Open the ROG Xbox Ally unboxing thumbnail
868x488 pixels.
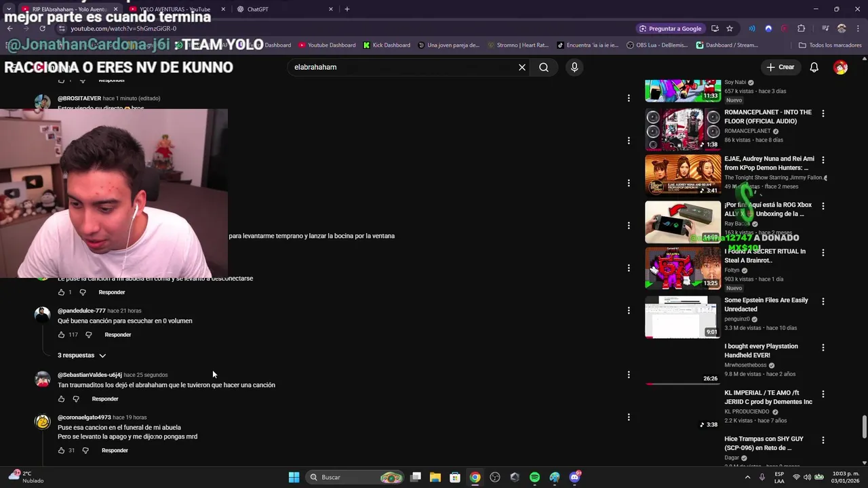[683, 222]
